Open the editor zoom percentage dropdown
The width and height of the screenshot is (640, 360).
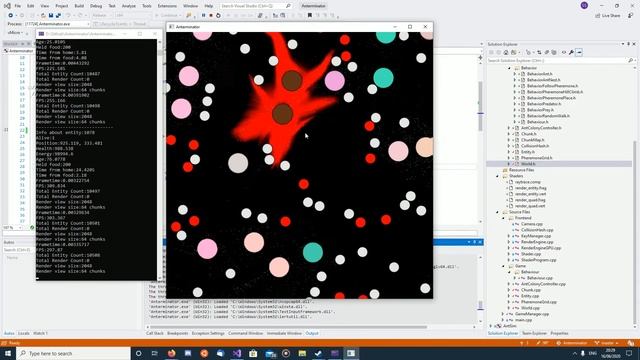13,227
